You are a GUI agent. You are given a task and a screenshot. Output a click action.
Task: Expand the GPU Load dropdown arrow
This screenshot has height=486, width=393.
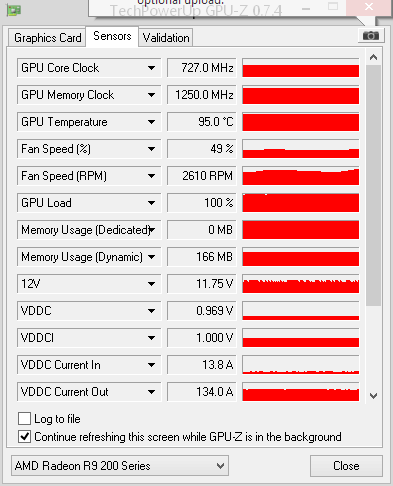[152, 203]
